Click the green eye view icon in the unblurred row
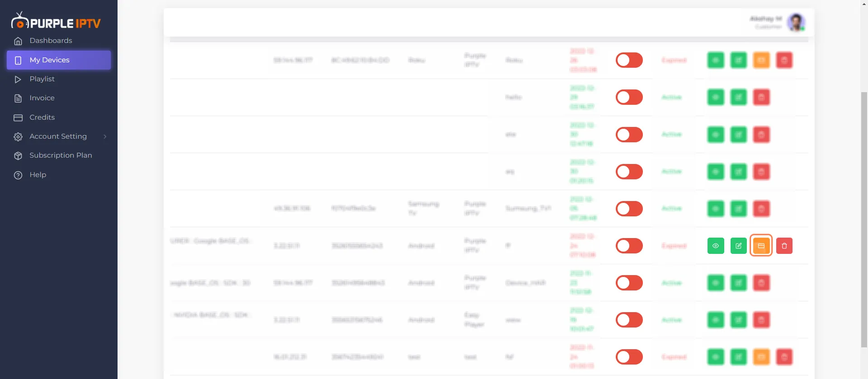This screenshot has width=868, height=379. click(716, 246)
